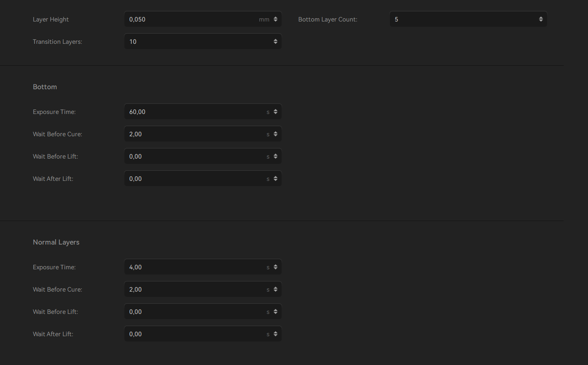Click the Normal Layers Wait Before Cure stepper
Image resolution: width=588 pixels, height=365 pixels.
(x=276, y=289)
